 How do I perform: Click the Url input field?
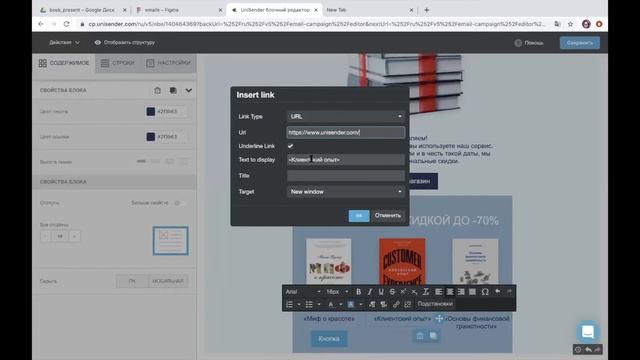click(x=346, y=132)
